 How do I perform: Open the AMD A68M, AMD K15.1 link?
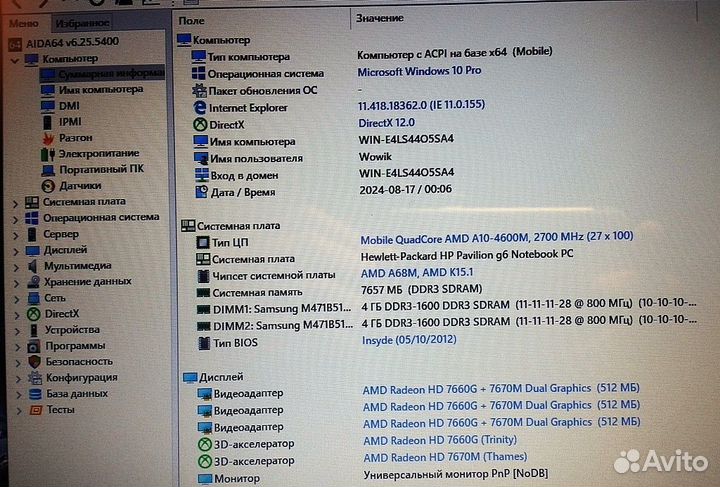point(416,273)
